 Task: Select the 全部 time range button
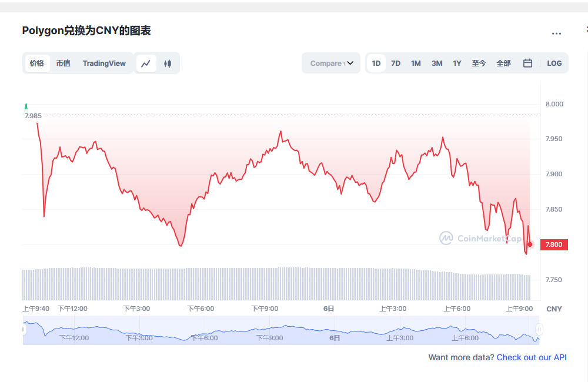pyautogui.click(x=503, y=63)
